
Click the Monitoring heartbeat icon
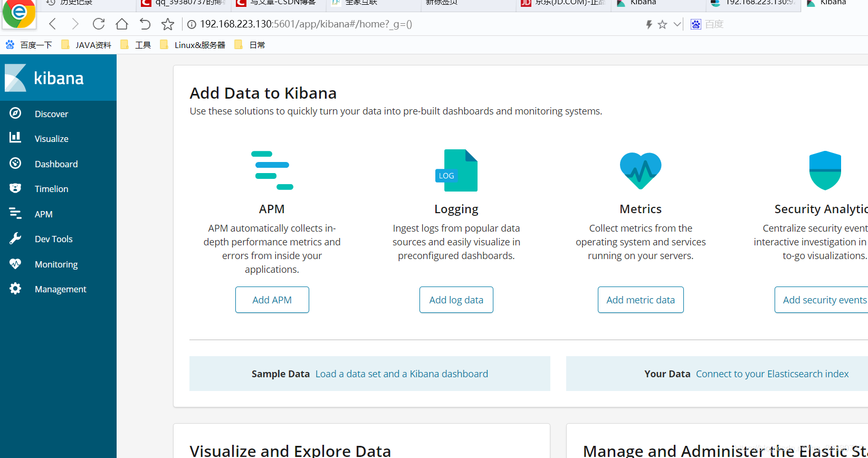pos(15,263)
